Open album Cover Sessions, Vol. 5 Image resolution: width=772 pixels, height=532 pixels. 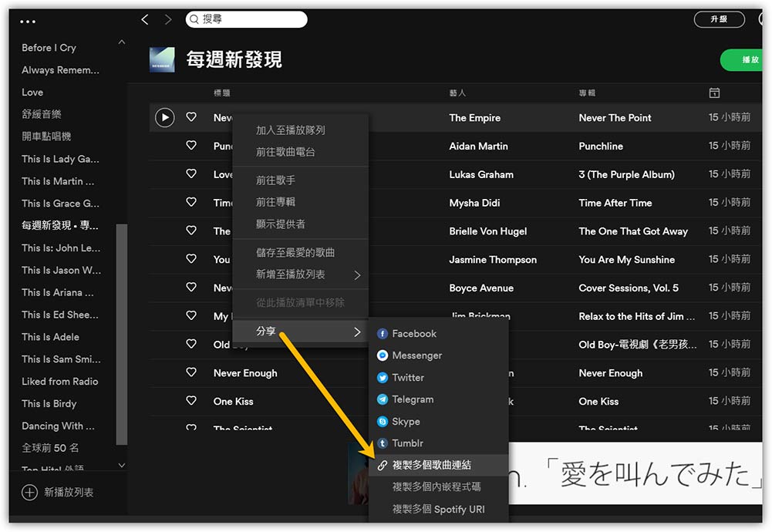coord(629,288)
